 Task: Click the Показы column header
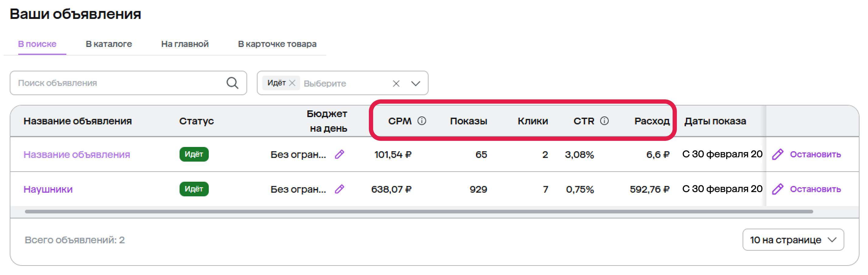pos(468,121)
